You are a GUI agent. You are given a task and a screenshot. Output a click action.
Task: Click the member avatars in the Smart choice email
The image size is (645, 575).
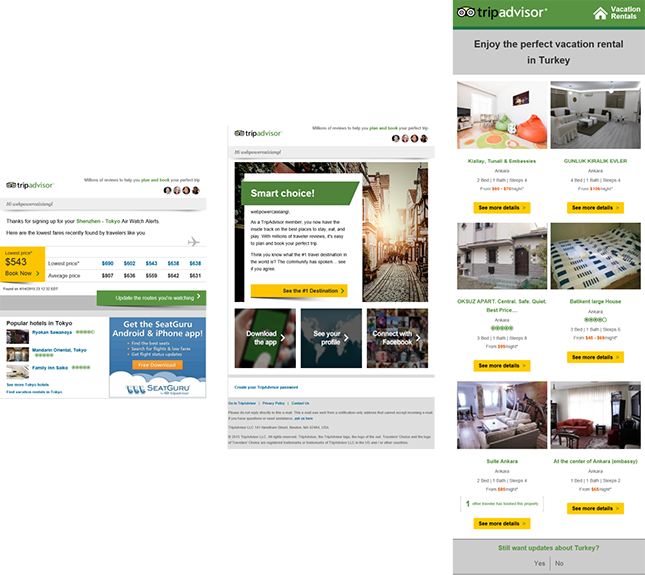click(x=410, y=138)
